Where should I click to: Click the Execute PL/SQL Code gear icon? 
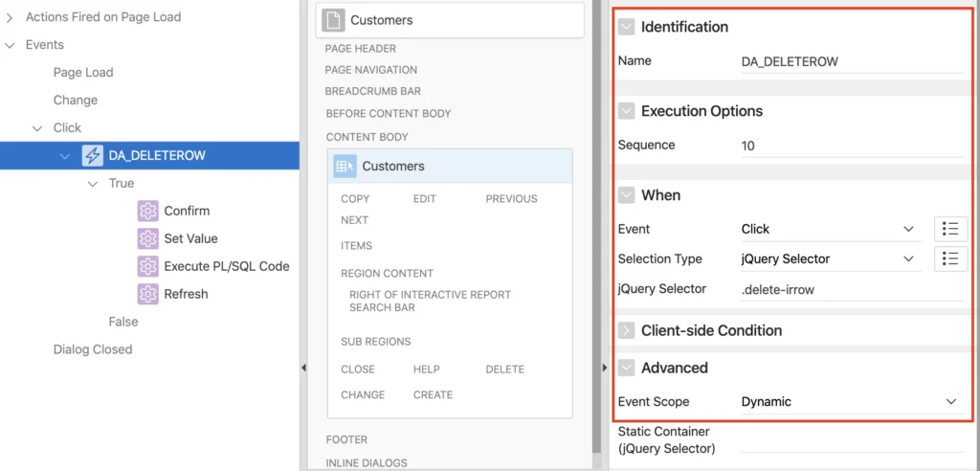tap(148, 266)
